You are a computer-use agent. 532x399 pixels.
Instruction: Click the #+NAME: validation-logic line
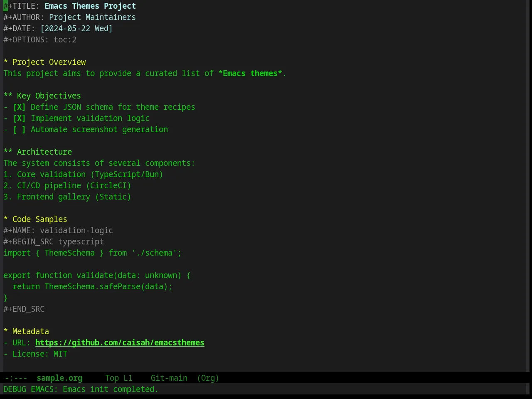click(58, 231)
